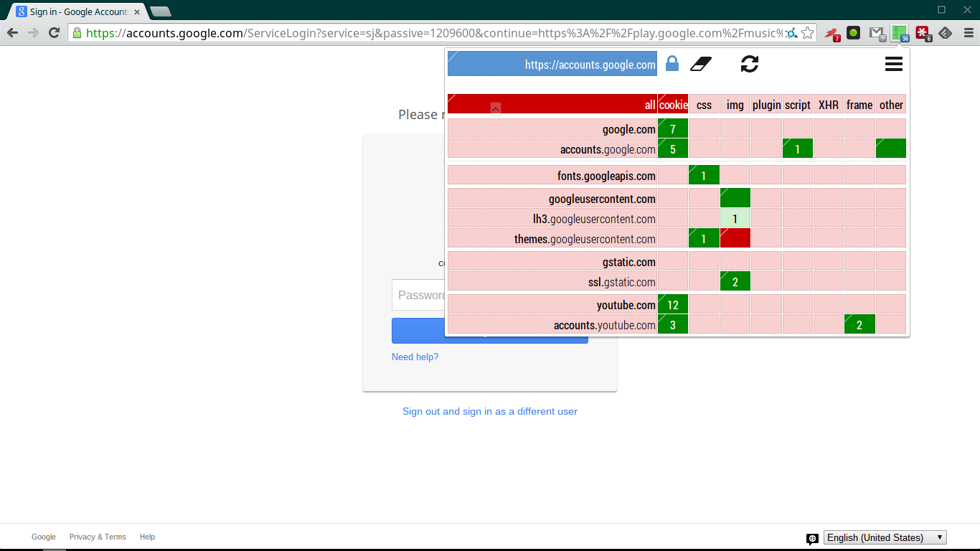
Task: Toggle the 'frame' column header
Action: coord(859,104)
